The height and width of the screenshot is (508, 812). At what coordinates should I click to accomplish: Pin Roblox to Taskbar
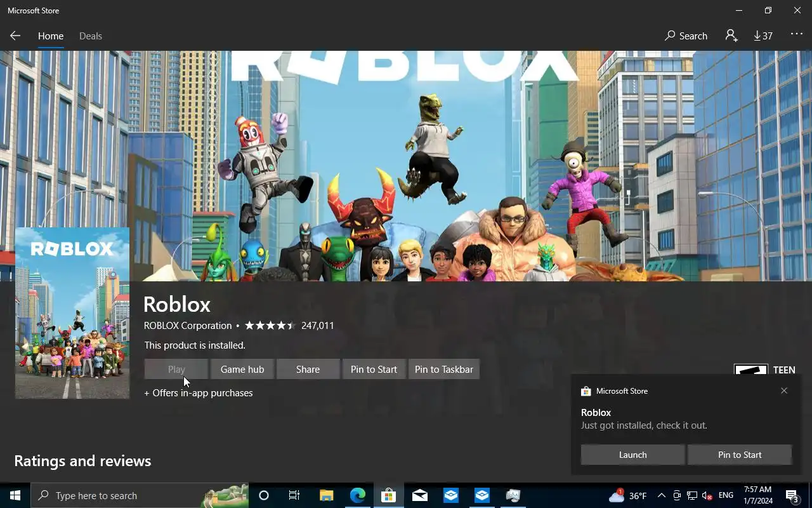(x=444, y=369)
